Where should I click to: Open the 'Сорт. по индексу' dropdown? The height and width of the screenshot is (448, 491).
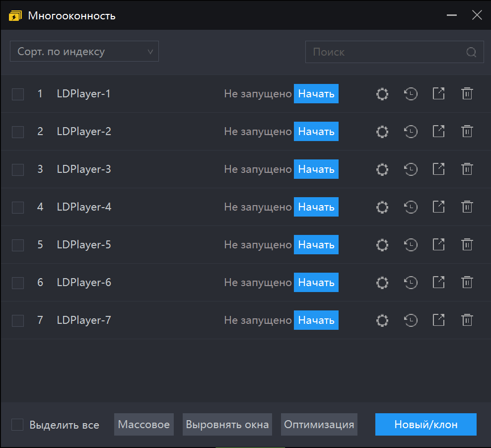pyautogui.click(x=84, y=51)
